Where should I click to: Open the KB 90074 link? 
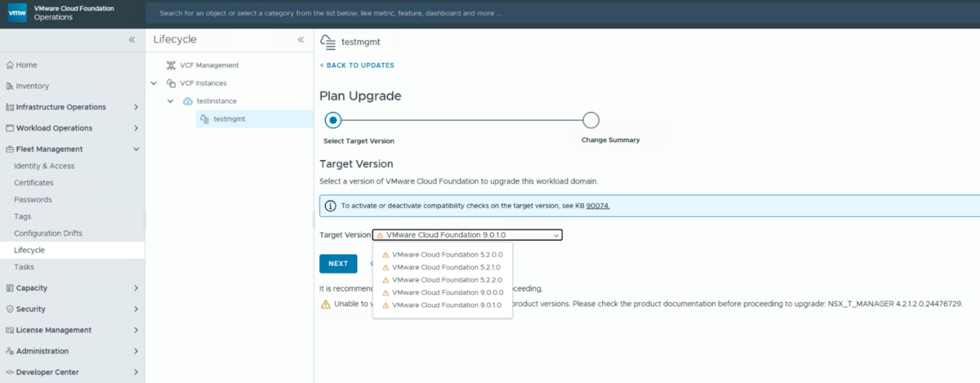point(597,206)
